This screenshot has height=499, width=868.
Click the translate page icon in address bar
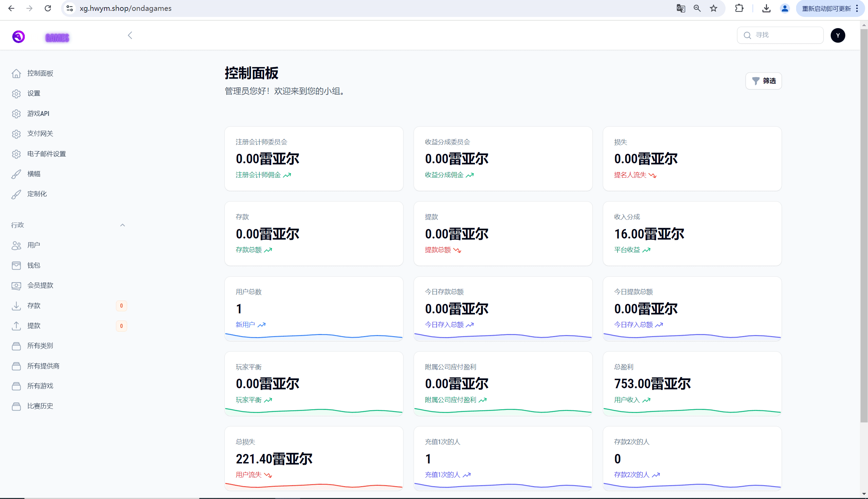pos(680,8)
